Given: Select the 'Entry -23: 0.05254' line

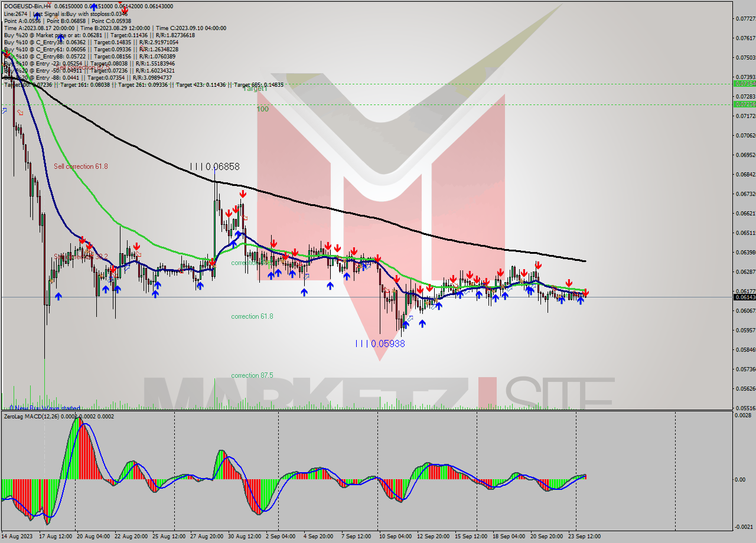Looking at the screenshot, I should 90,63.
